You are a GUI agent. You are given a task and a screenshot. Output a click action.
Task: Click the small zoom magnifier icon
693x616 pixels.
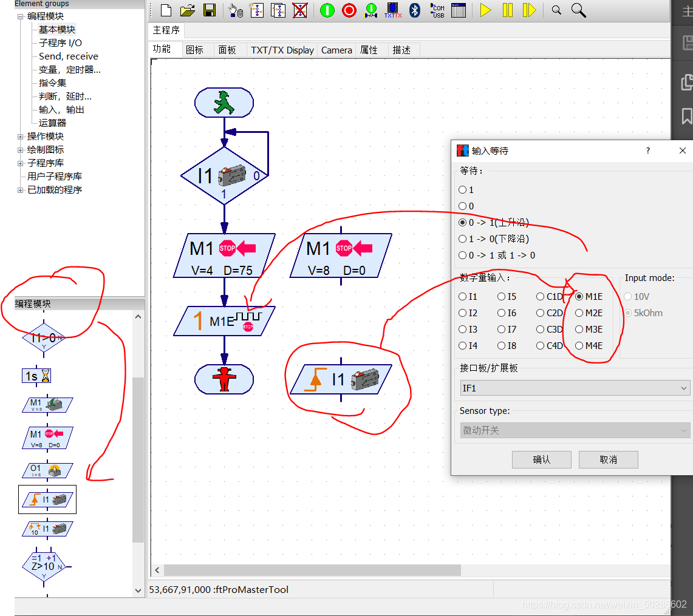coord(556,10)
